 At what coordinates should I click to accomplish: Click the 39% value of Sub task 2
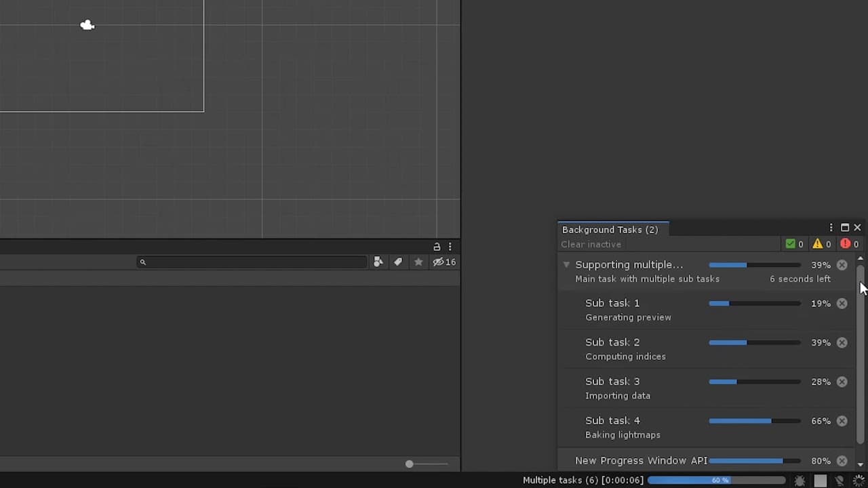tap(821, 343)
